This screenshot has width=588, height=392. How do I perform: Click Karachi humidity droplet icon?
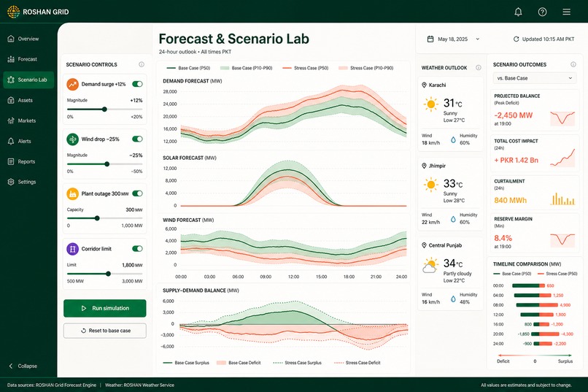tap(453, 139)
